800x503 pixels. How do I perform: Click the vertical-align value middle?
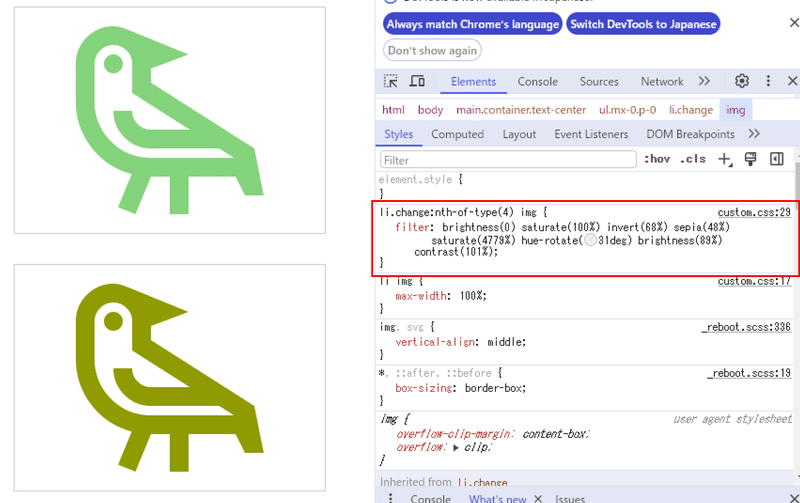click(505, 342)
